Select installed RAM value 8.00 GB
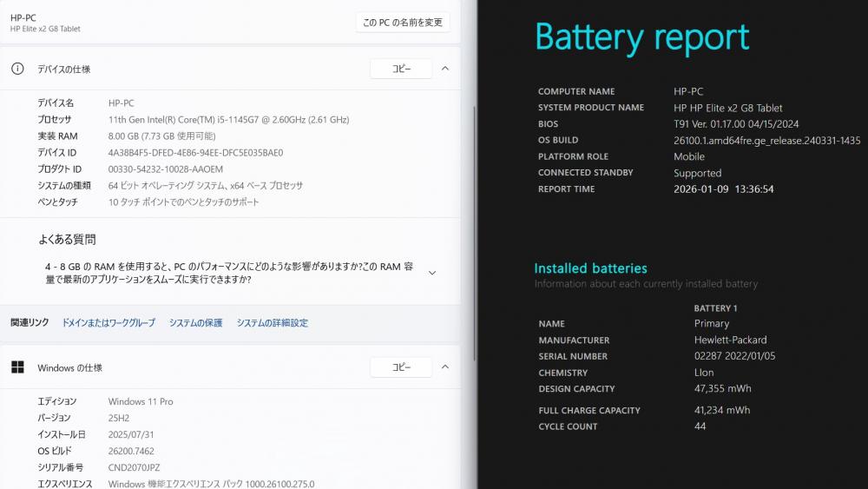This screenshot has width=868, height=489. [161, 136]
